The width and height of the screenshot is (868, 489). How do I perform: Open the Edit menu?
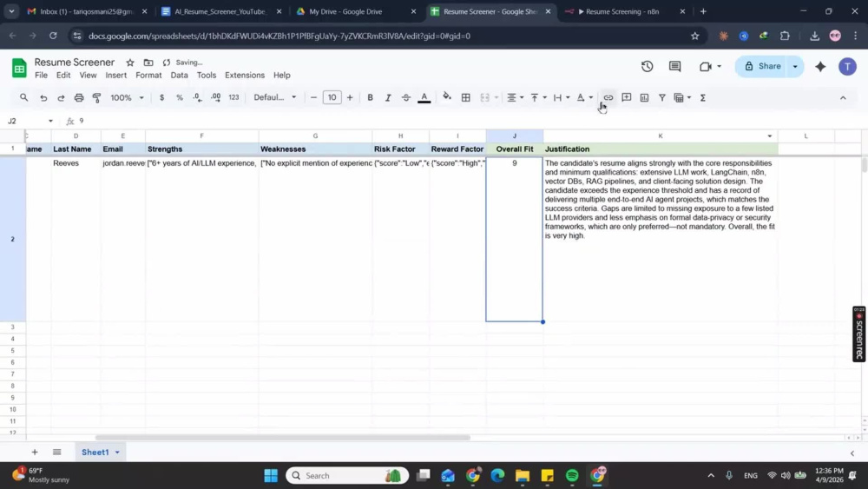click(63, 76)
